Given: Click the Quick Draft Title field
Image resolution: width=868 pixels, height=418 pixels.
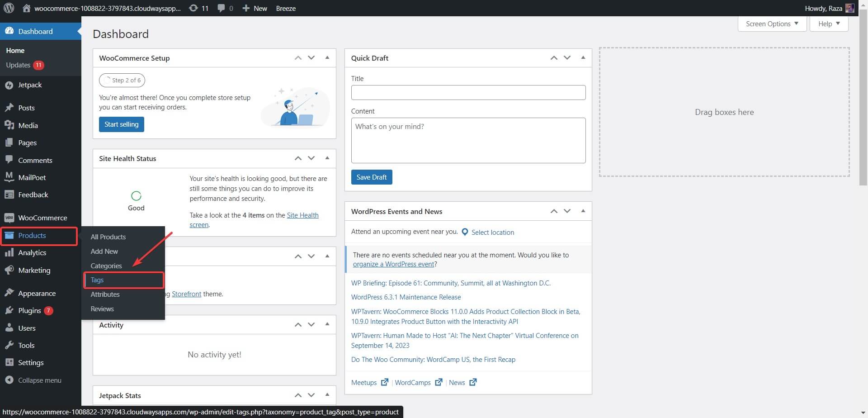Looking at the screenshot, I should [x=468, y=93].
